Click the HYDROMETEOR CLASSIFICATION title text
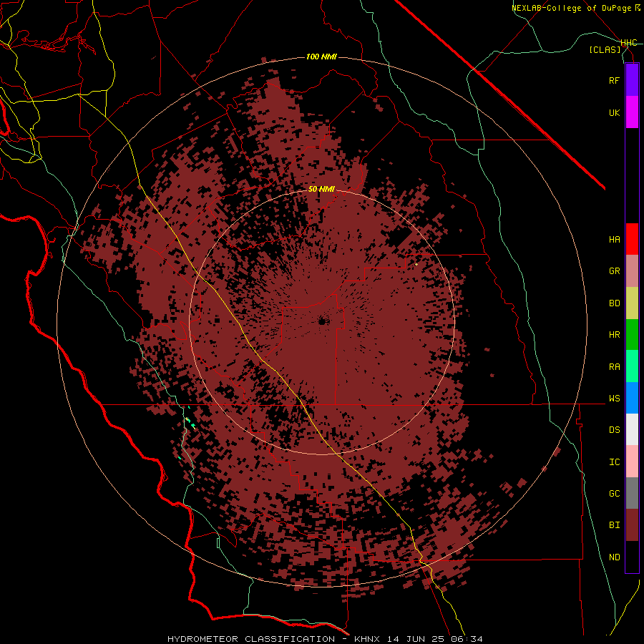 pos(251,639)
